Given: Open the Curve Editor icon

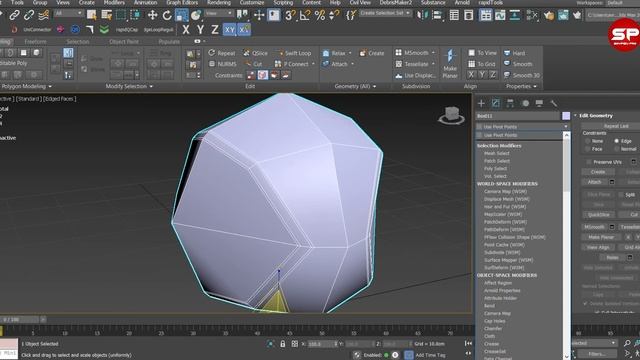Looking at the screenshot, I should [500, 16].
